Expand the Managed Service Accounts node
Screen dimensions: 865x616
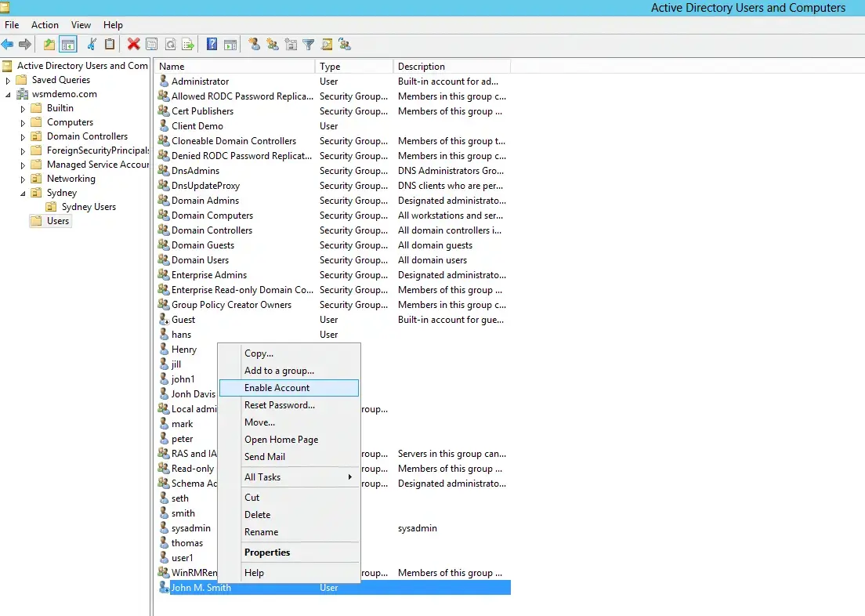click(x=23, y=165)
